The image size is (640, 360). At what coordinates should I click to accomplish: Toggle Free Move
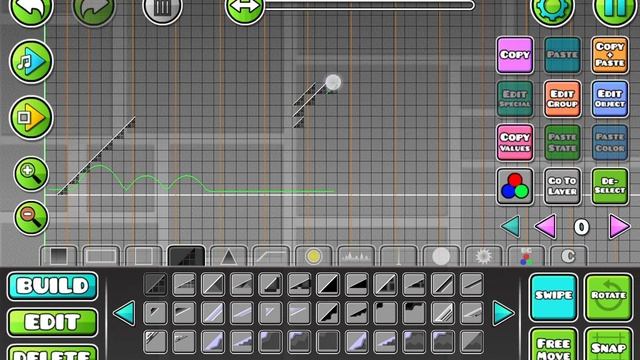tap(553, 345)
